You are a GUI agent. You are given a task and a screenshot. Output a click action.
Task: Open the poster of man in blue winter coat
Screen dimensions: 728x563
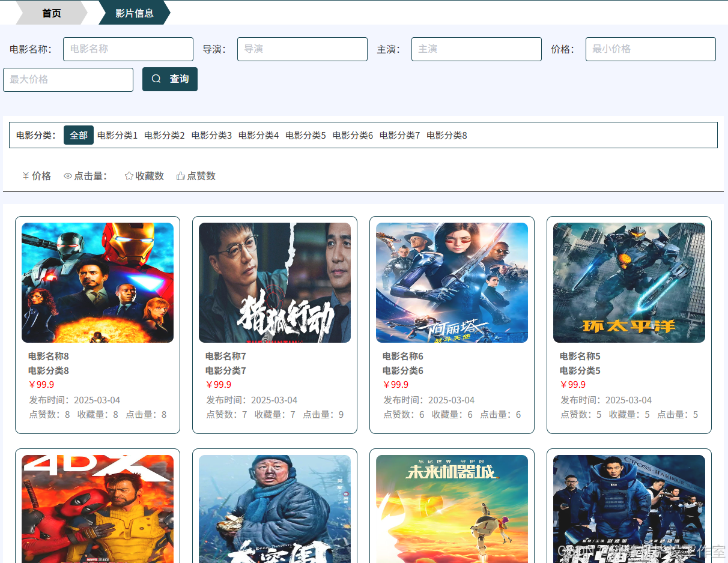pos(275,509)
